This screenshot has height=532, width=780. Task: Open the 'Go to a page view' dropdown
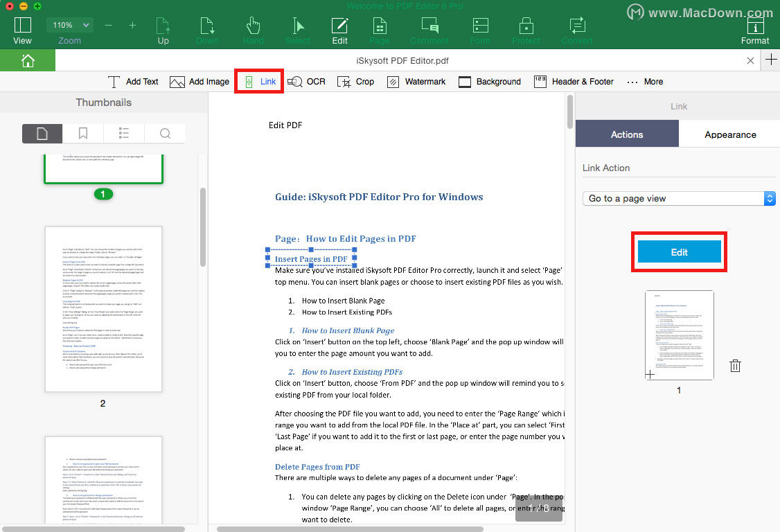click(679, 199)
